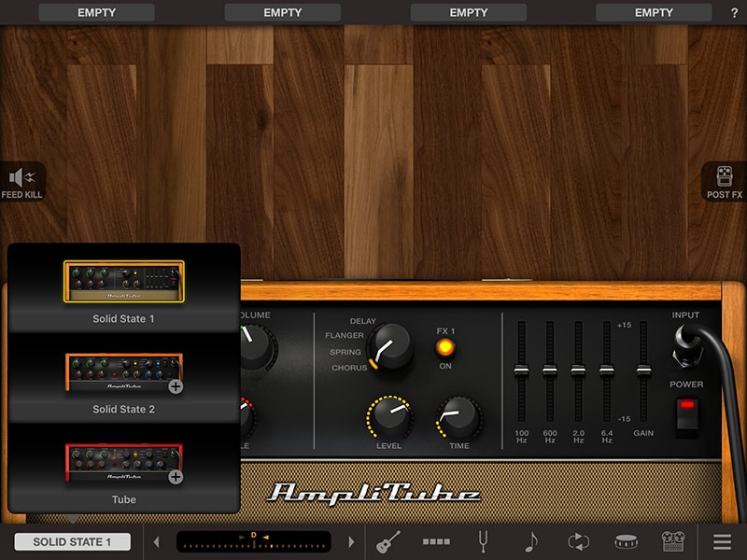Image resolution: width=747 pixels, height=560 pixels.
Task: Go to previous preset with left arrow
Action: tap(156, 542)
